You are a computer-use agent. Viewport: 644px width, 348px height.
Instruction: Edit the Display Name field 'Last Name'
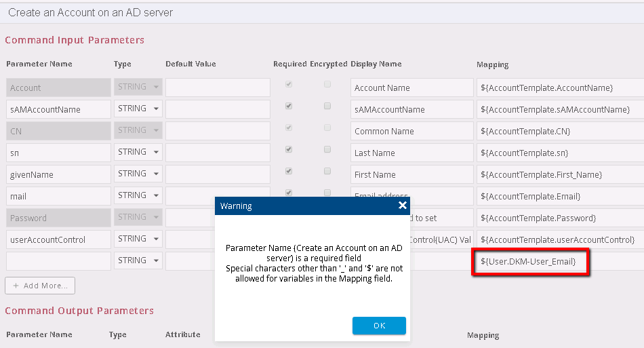pos(411,153)
